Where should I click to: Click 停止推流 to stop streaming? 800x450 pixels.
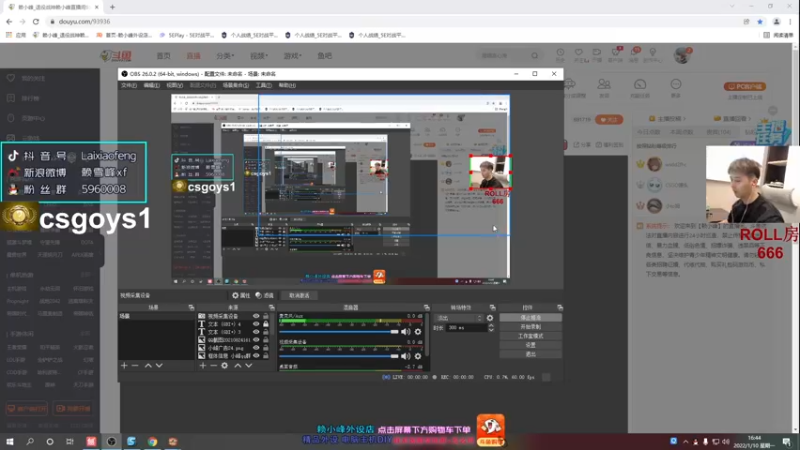click(x=531, y=317)
